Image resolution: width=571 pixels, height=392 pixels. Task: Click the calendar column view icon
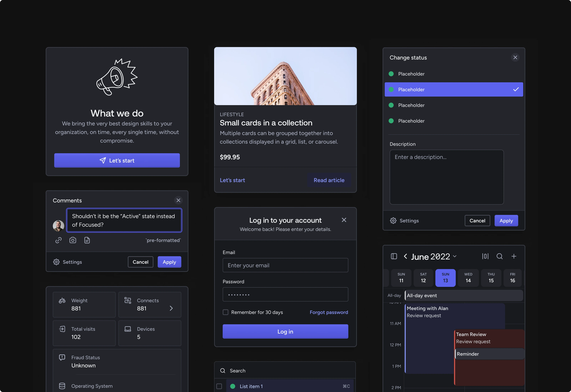[x=485, y=256]
